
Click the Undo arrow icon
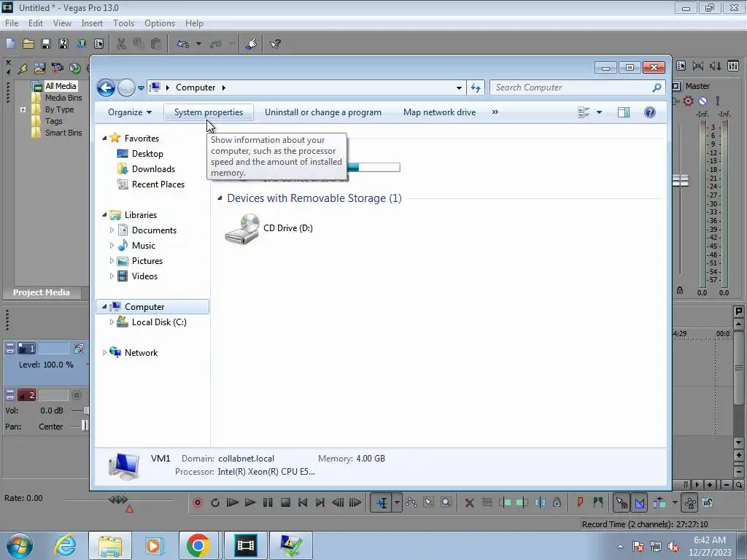click(x=183, y=44)
